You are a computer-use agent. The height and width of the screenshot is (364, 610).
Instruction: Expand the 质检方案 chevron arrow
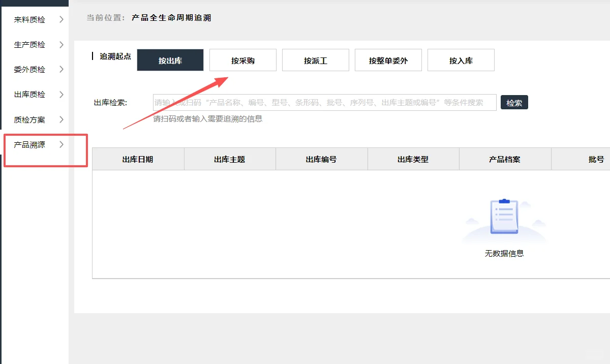coord(62,119)
